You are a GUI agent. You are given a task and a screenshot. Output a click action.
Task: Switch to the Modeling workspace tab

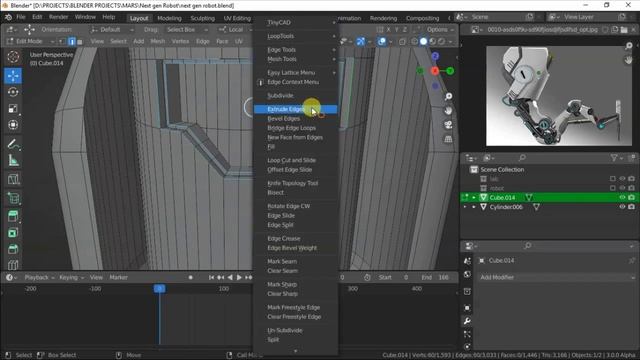(x=169, y=18)
